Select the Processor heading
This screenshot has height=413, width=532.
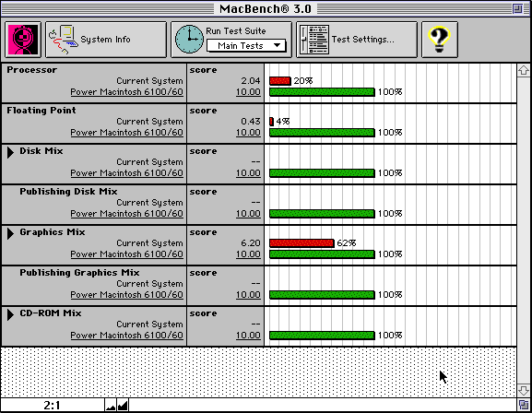coord(32,70)
